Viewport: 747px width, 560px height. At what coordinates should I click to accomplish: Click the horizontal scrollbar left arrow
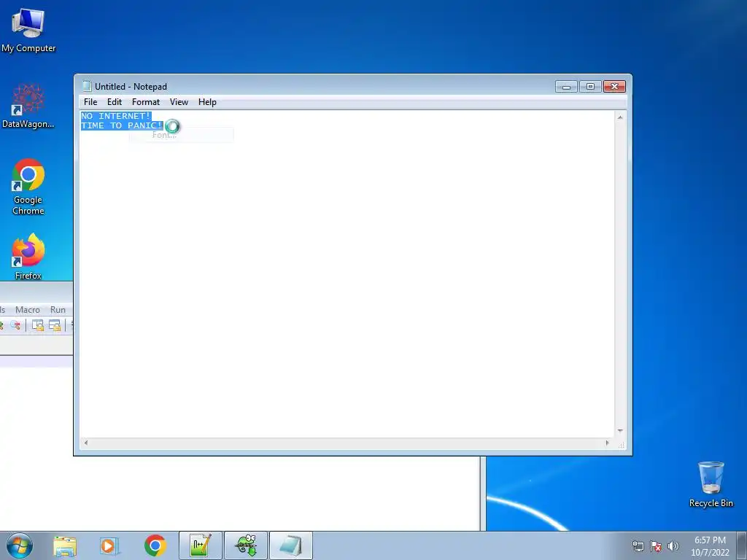coord(86,443)
